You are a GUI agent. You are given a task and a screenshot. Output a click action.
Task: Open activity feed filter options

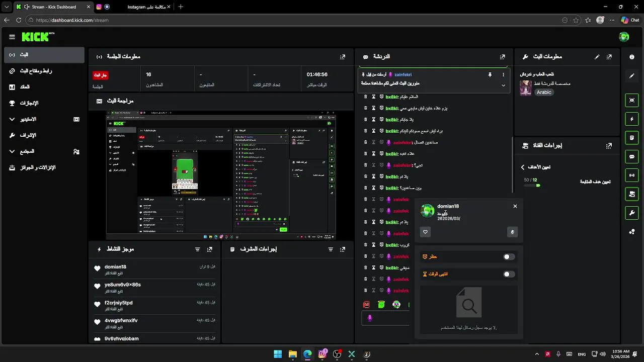[x=197, y=249]
